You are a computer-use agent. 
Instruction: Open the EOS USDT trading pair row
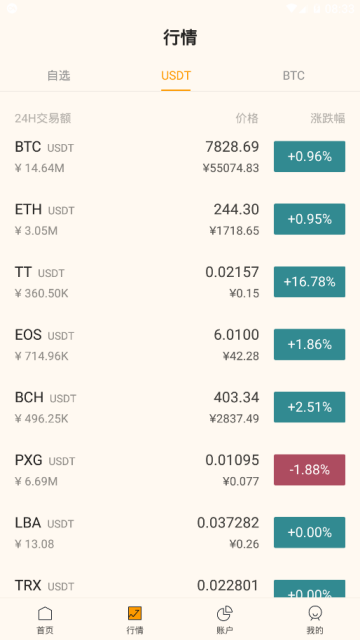pos(180,344)
